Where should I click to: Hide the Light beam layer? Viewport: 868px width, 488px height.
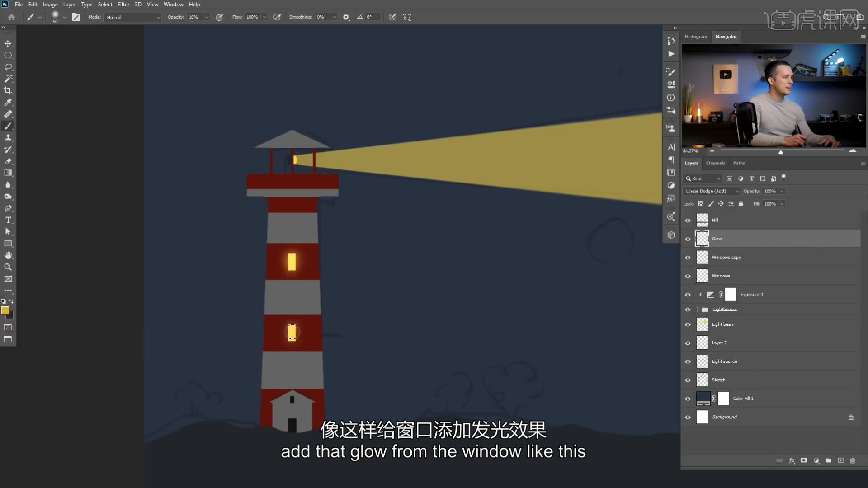tap(688, 324)
